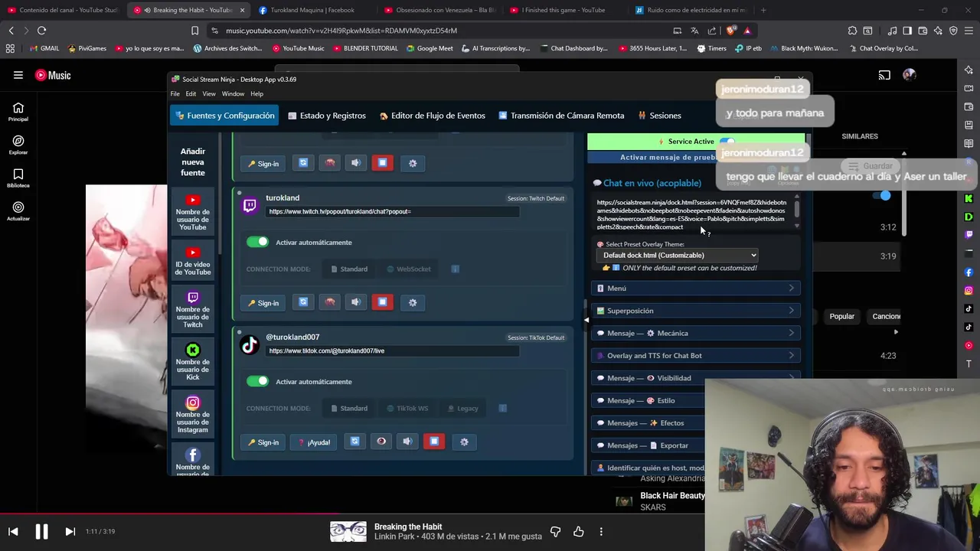980x551 pixels.
Task: Open the Sesiones tab
Action: [659, 116]
